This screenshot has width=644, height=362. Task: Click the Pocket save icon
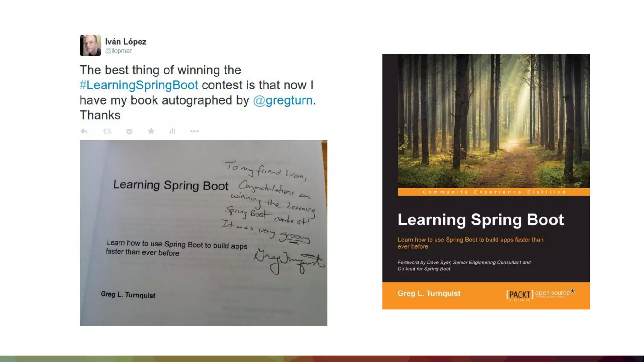pyautogui.click(x=129, y=132)
